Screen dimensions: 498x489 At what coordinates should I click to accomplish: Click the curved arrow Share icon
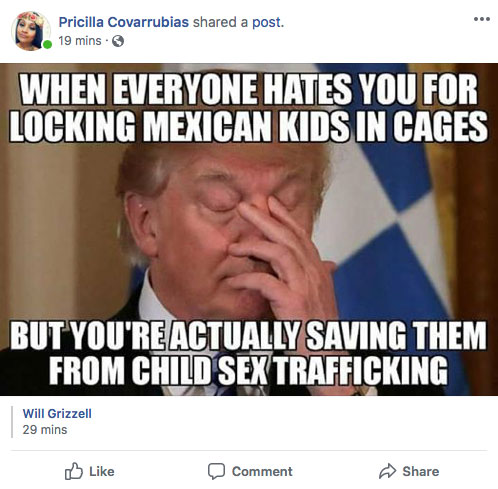coord(387,471)
